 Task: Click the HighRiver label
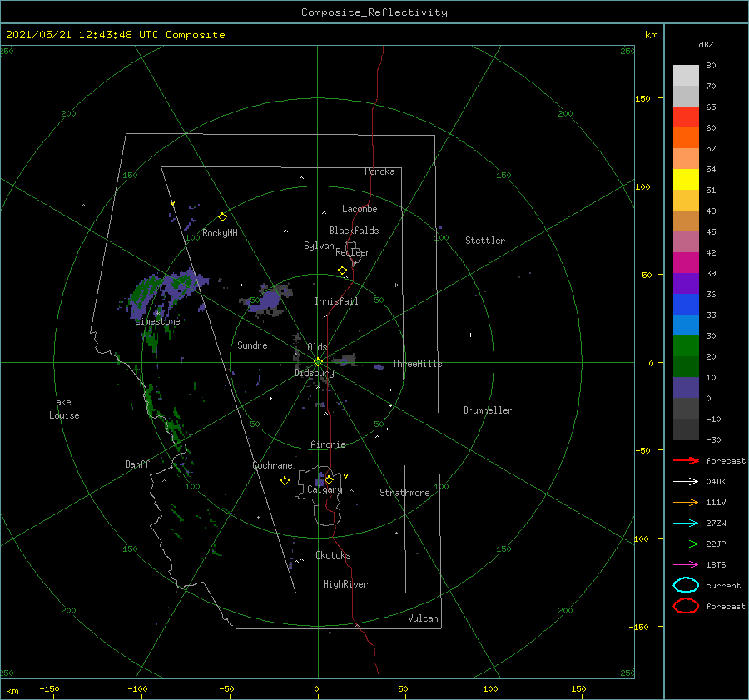click(x=345, y=584)
